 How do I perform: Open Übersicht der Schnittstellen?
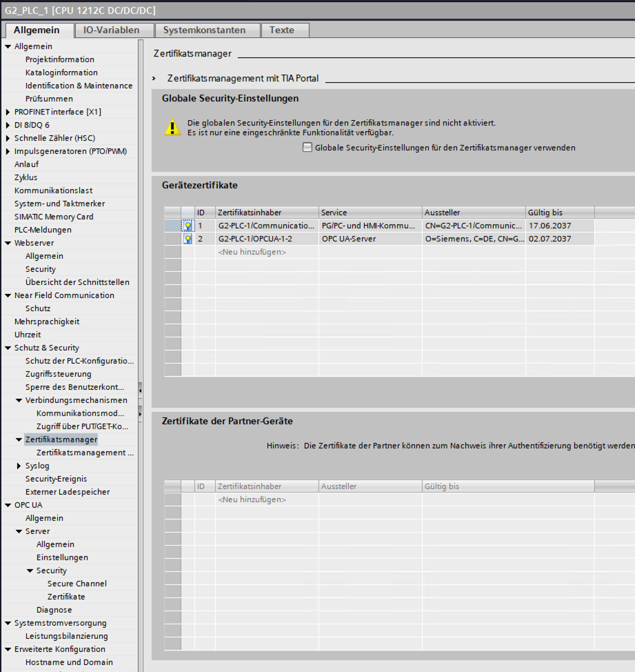(x=77, y=282)
